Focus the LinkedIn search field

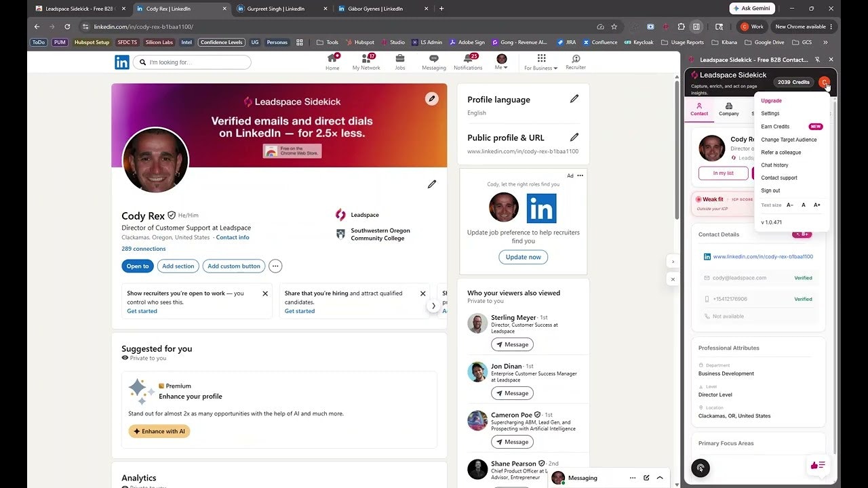tap(192, 62)
